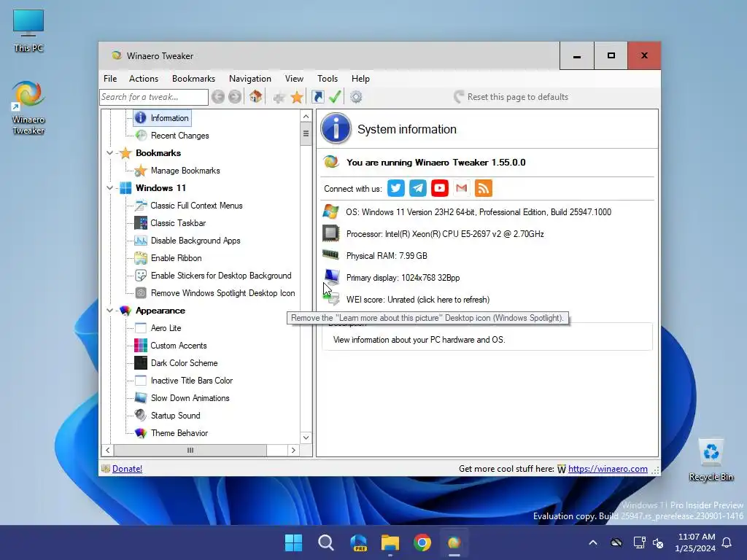This screenshot has height=560, width=747.
Task: Click the Donate! link
Action: pos(127,469)
